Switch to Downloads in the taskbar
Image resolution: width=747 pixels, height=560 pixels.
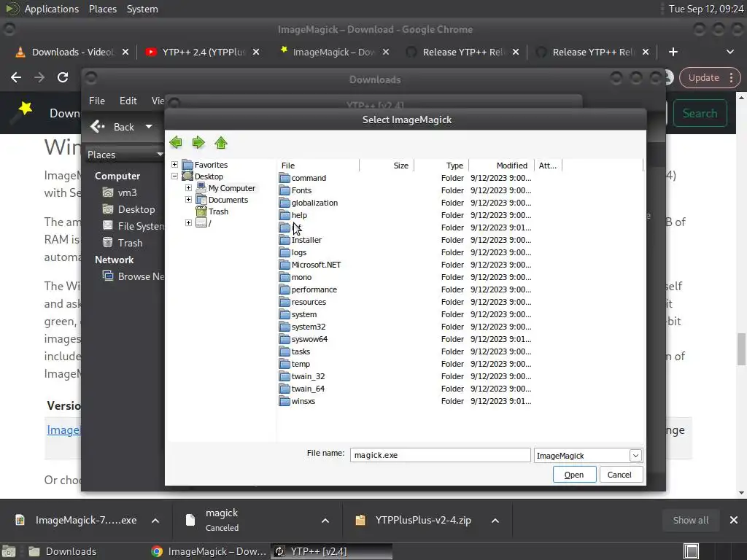click(62, 551)
